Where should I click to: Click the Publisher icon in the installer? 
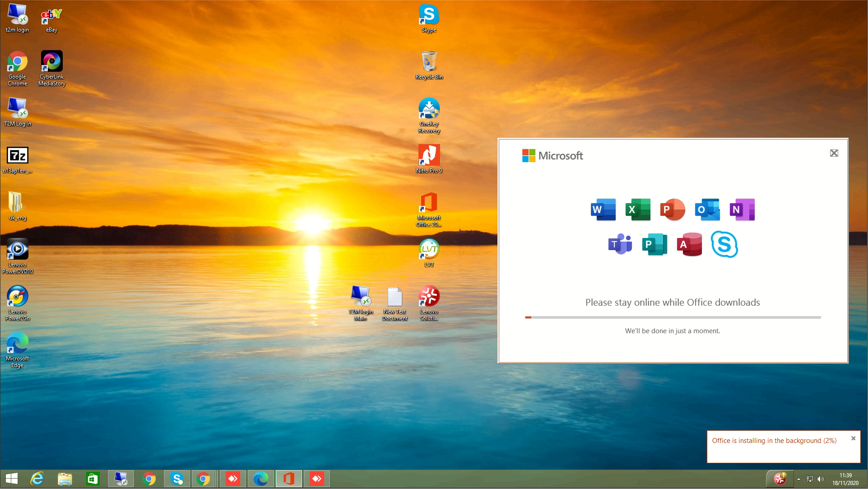[x=654, y=244]
